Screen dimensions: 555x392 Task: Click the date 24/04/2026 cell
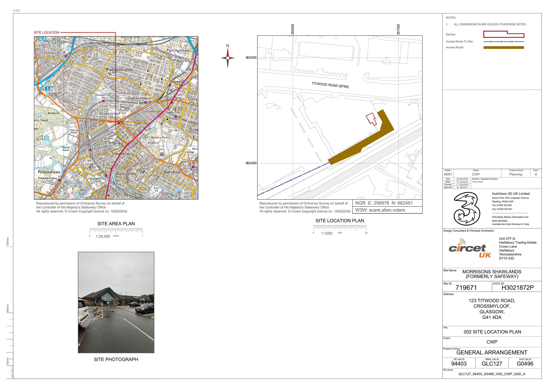point(462,179)
